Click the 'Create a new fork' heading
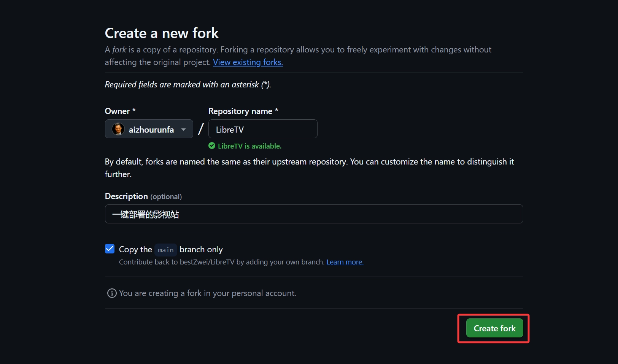Viewport: 618px width, 364px height. [162, 33]
